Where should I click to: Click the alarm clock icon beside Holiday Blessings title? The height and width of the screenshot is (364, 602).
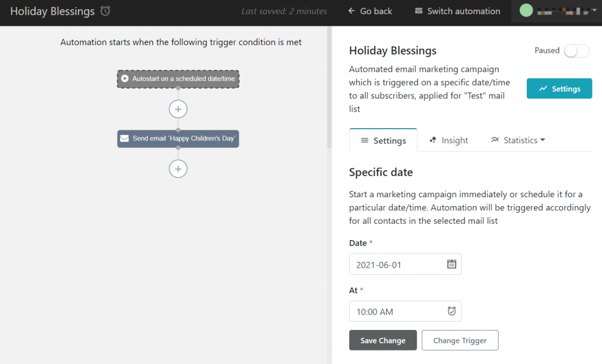105,11
